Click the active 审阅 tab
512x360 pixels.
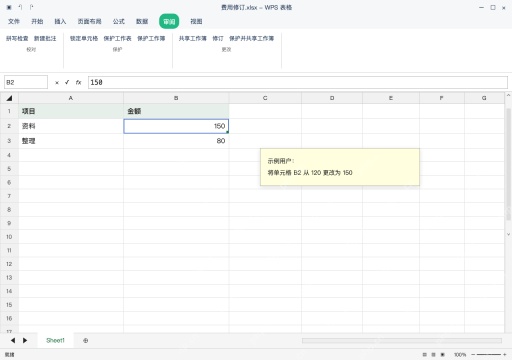[x=169, y=22]
